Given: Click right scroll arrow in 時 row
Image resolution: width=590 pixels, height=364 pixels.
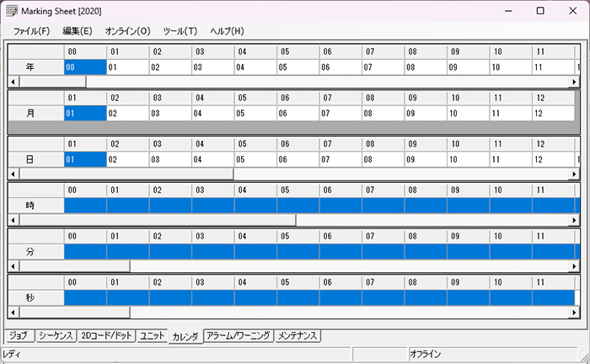Looking at the screenshot, I should pyautogui.click(x=575, y=220).
